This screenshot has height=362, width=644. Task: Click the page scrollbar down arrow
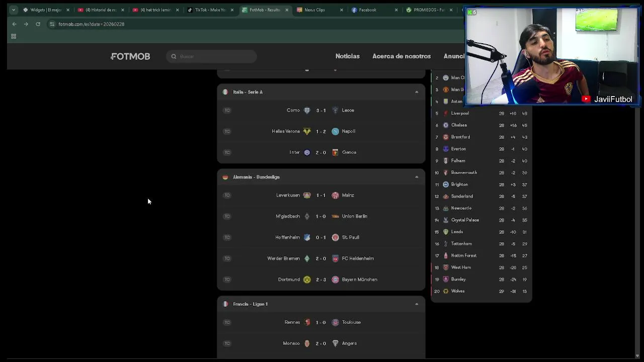[x=638, y=356]
